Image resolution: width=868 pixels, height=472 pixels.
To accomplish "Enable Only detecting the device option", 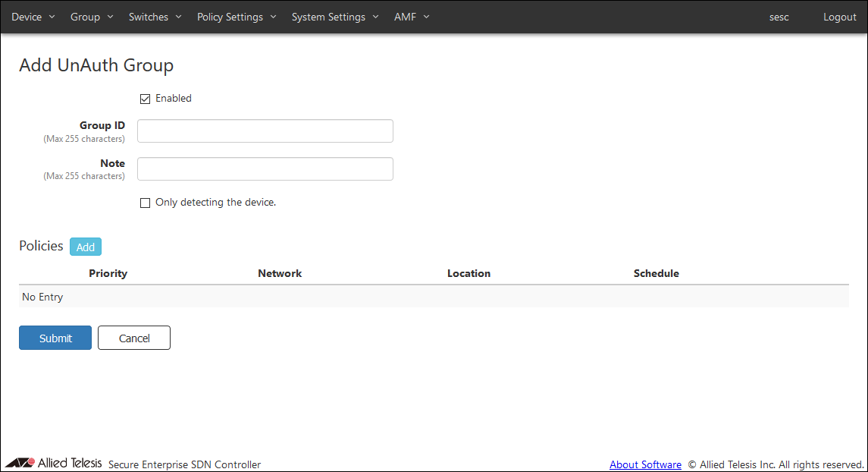I will point(146,203).
